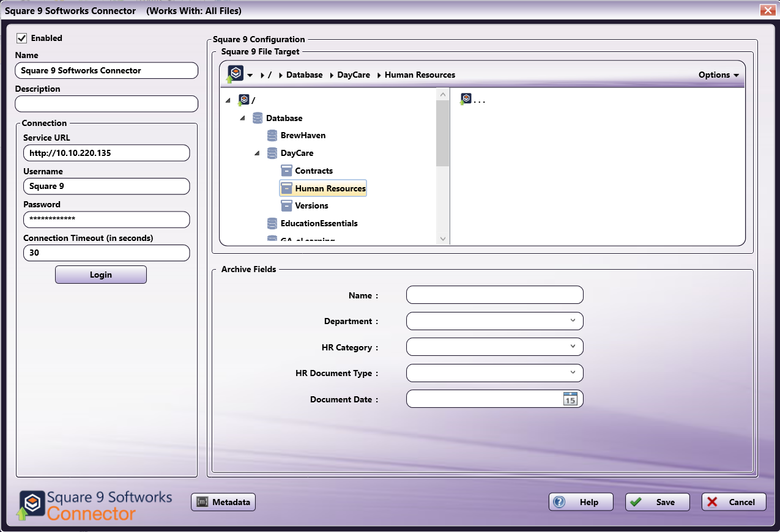
Task: Click the Square 9 Softworks Connector logo
Action: click(x=95, y=506)
